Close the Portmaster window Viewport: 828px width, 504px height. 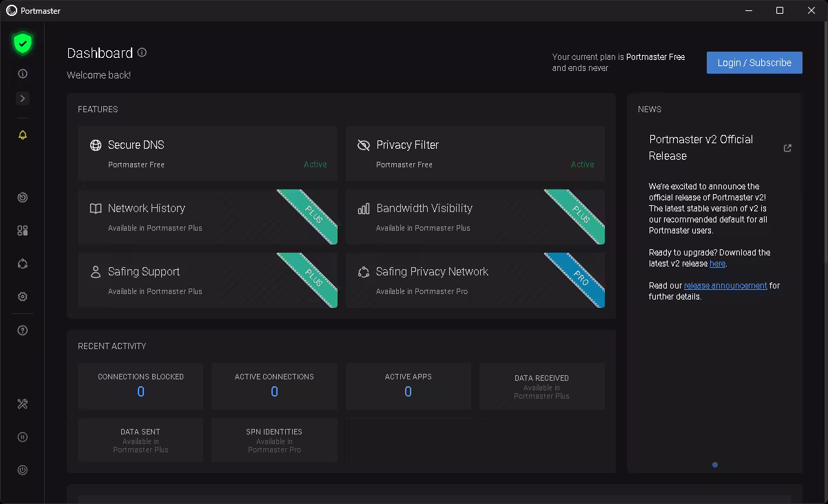pyautogui.click(x=811, y=10)
